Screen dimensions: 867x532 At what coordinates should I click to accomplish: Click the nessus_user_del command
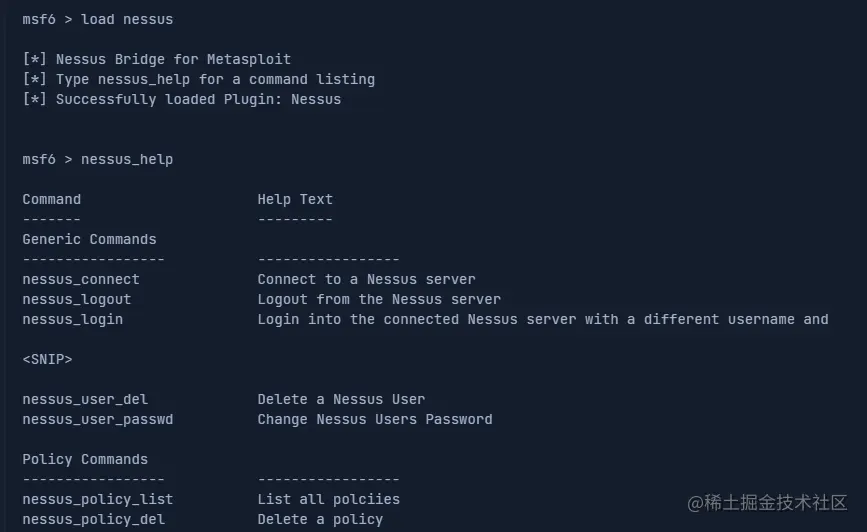pyautogui.click(x=85, y=399)
